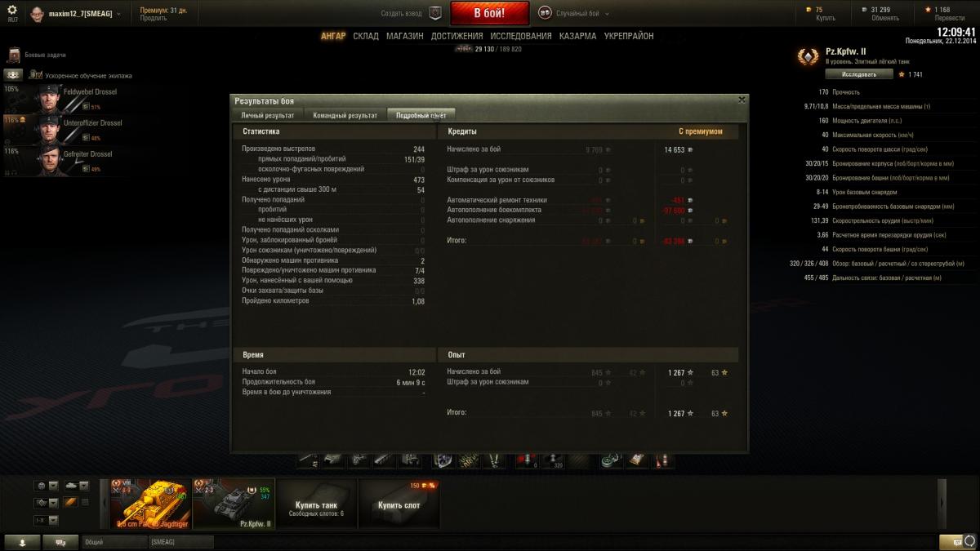This screenshot has height=551, width=980.
Task: Click Исследовать button for Pz.Kpfw. II
Action: coord(858,73)
